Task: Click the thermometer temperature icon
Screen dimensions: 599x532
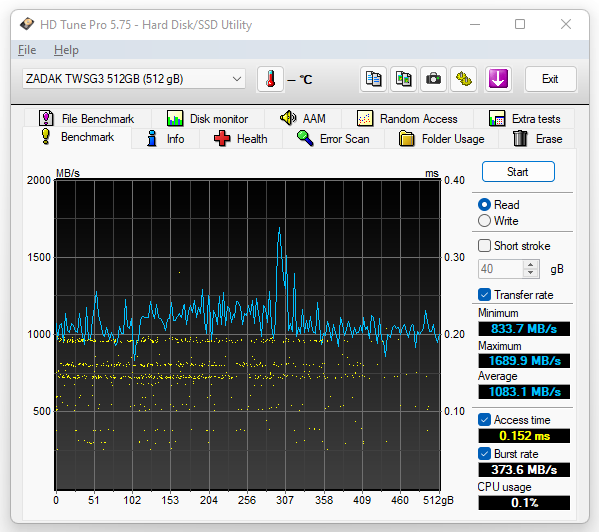Action: pos(270,79)
